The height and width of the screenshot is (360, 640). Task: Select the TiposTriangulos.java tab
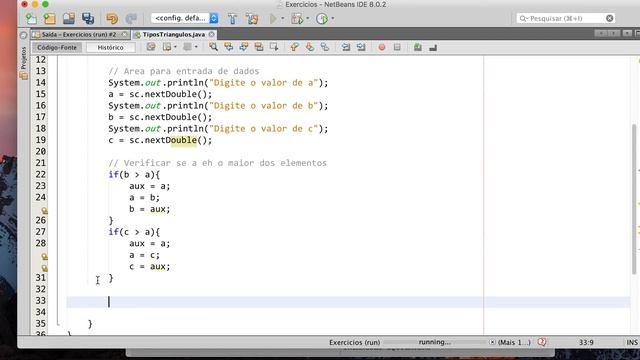(173, 35)
